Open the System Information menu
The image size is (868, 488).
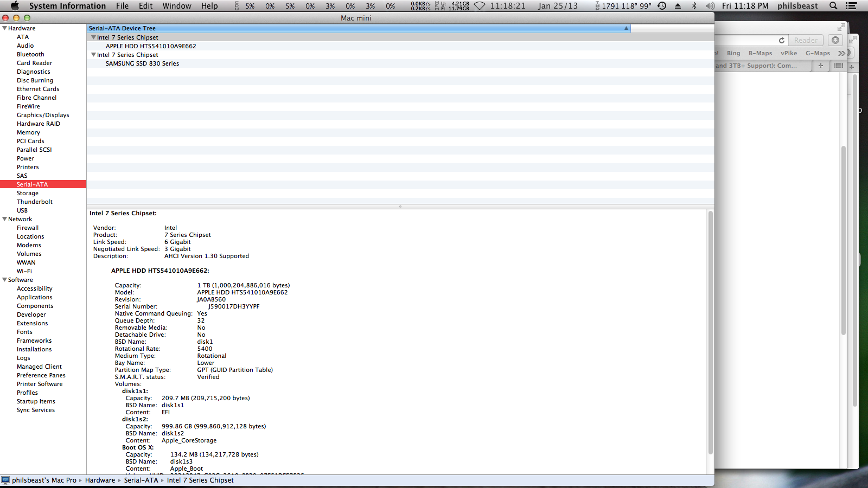(68, 6)
